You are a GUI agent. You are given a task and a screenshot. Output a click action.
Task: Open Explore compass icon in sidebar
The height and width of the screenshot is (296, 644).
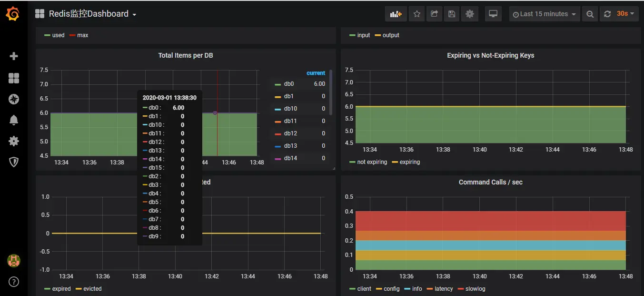[x=14, y=99]
